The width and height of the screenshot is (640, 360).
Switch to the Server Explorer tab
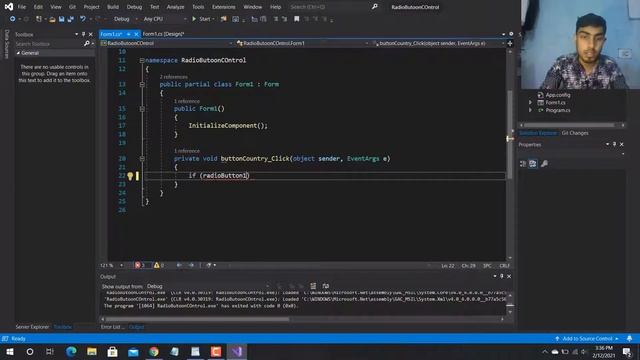point(32,327)
